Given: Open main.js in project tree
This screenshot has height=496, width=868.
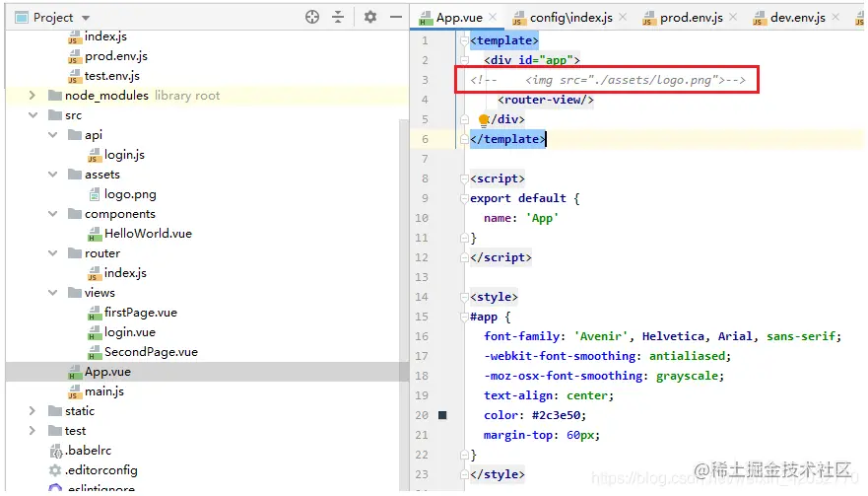Looking at the screenshot, I should [104, 391].
